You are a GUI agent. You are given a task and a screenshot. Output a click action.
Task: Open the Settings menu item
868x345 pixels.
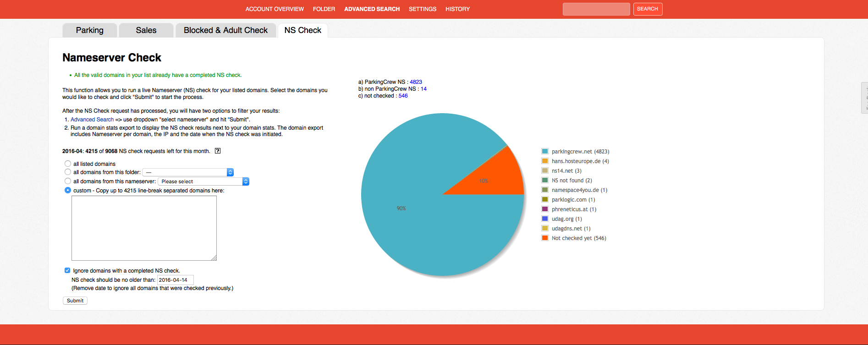pyautogui.click(x=423, y=9)
